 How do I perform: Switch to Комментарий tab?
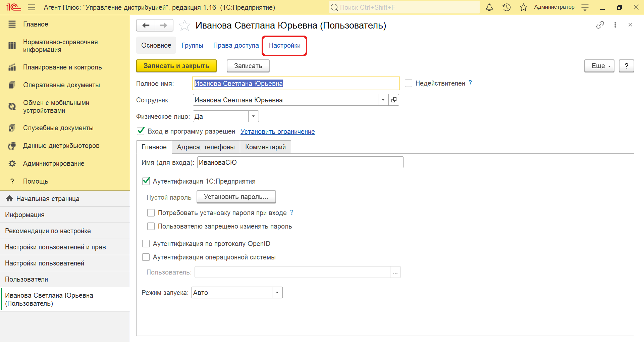[265, 147]
